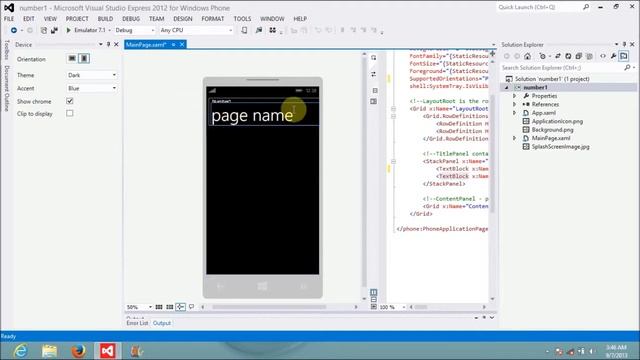This screenshot has width=640, height=360.
Task: Open the DESIGN menu
Action: (x=182, y=19)
